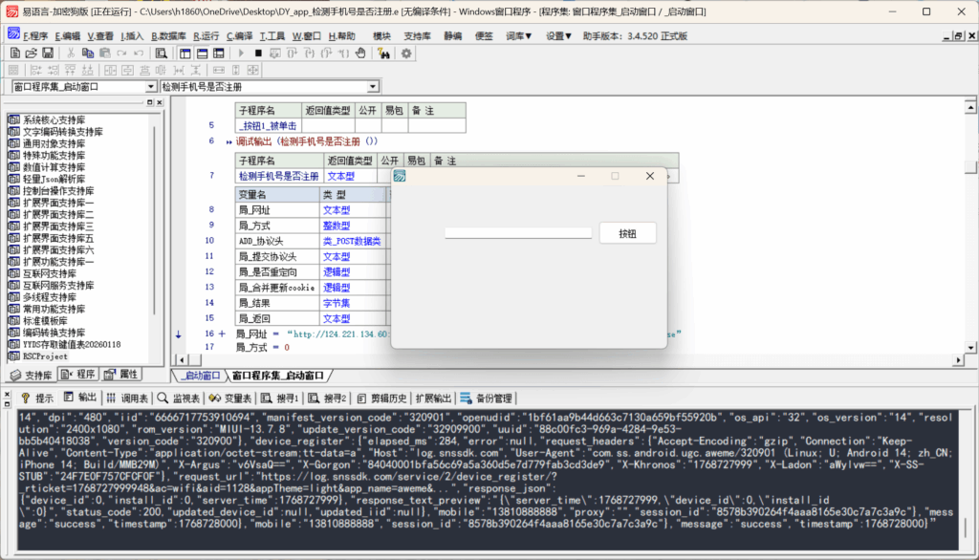Switch to the 属性 panel tab
This screenshot has height=560, width=979.
coord(122,374)
